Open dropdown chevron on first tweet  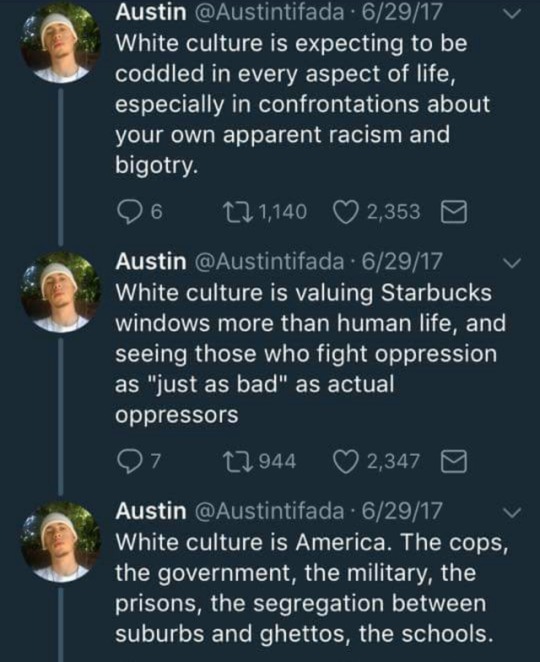513,14
